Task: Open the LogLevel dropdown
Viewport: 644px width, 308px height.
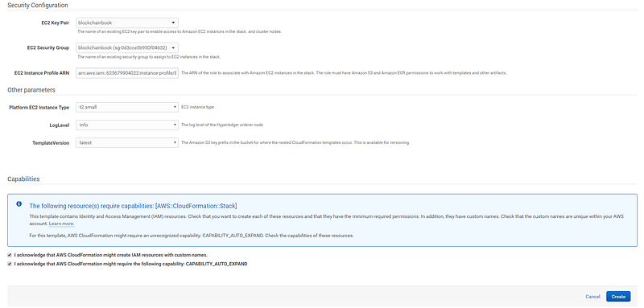Action: pos(127,125)
